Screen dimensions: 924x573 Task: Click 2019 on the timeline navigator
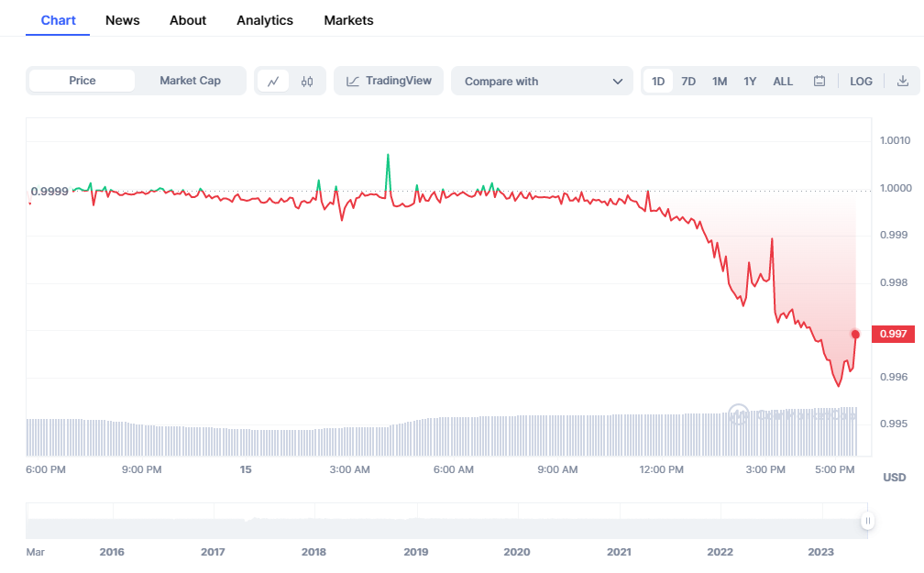coord(415,552)
